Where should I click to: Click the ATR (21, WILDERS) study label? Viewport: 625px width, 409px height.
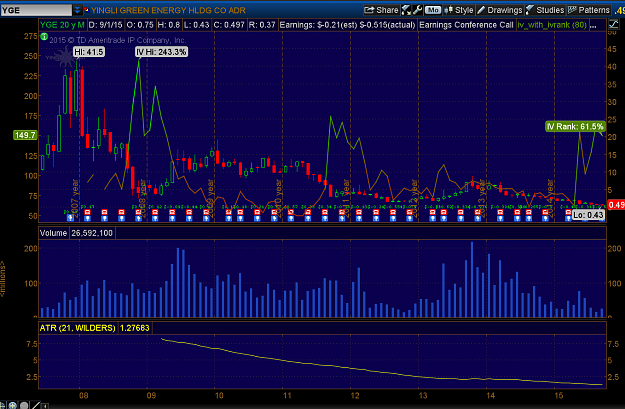click(x=77, y=328)
